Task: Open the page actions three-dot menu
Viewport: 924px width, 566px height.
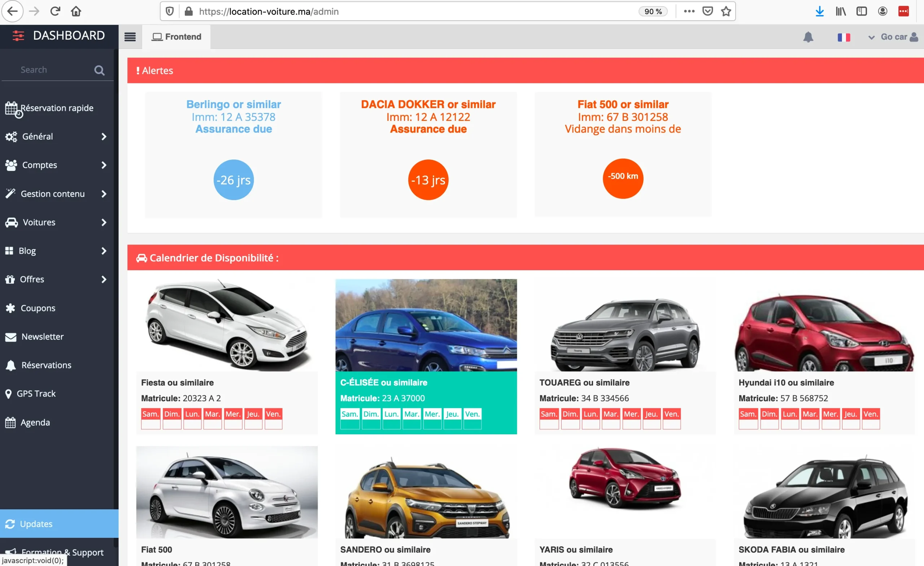Action: coord(689,11)
